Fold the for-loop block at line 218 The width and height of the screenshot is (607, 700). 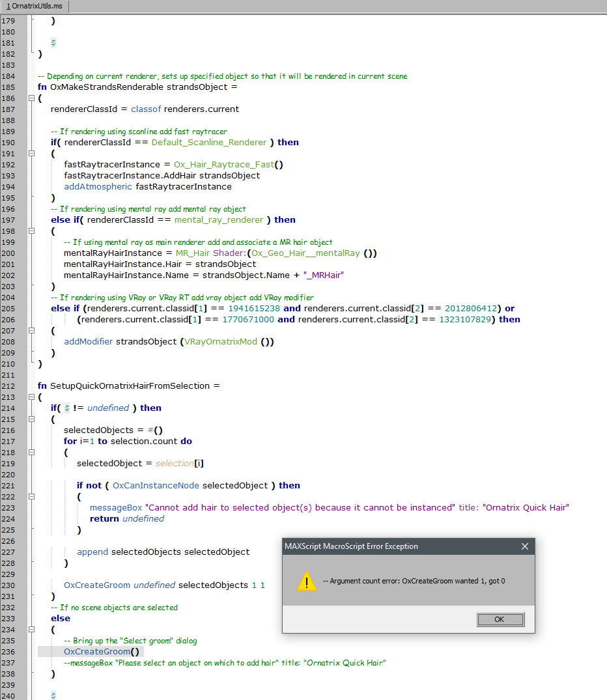point(31,452)
